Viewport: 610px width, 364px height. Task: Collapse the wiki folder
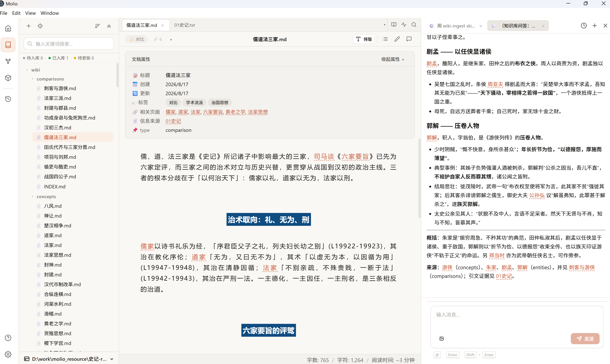pos(27,70)
